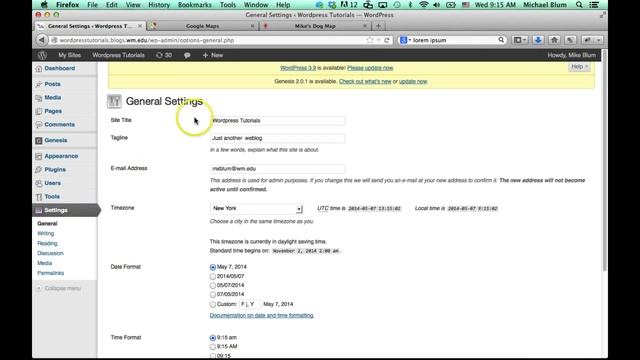Click the comments bubble in admin bar
The height and width of the screenshot is (360, 640).
pos(187,55)
